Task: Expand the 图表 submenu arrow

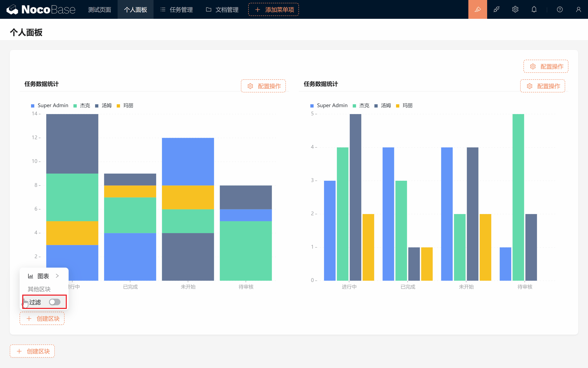Action: (57, 276)
